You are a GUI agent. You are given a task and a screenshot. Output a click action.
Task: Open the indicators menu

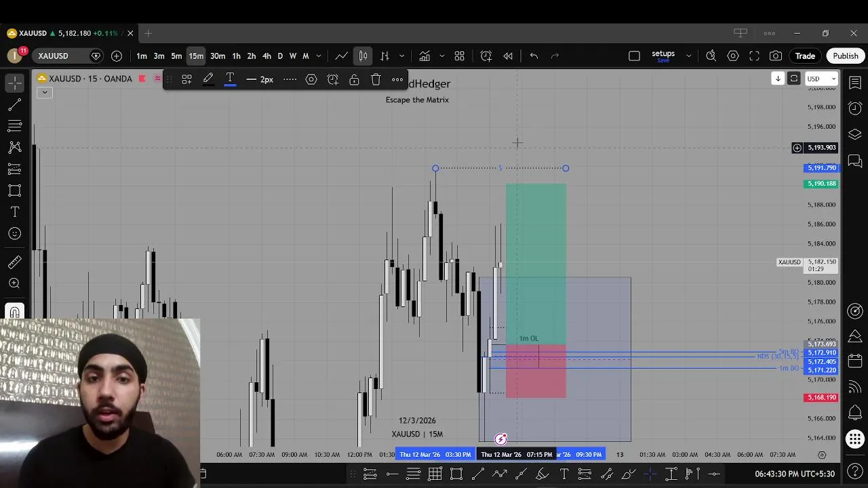click(x=425, y=56)
